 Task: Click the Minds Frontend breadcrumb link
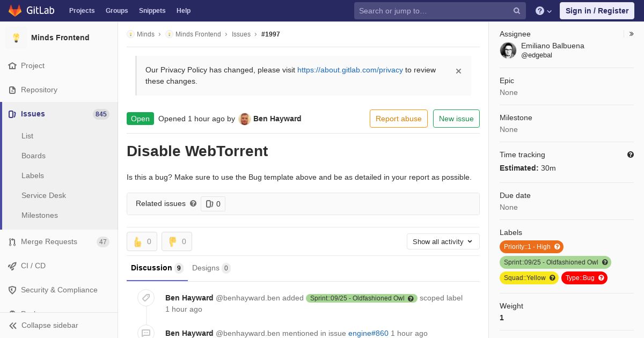[x=198, y=34]
